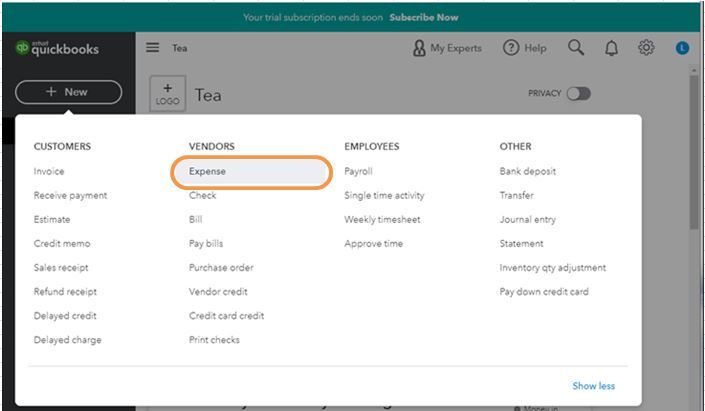
Task: Select Invoice under Customers
Action: tap(49, 171)
